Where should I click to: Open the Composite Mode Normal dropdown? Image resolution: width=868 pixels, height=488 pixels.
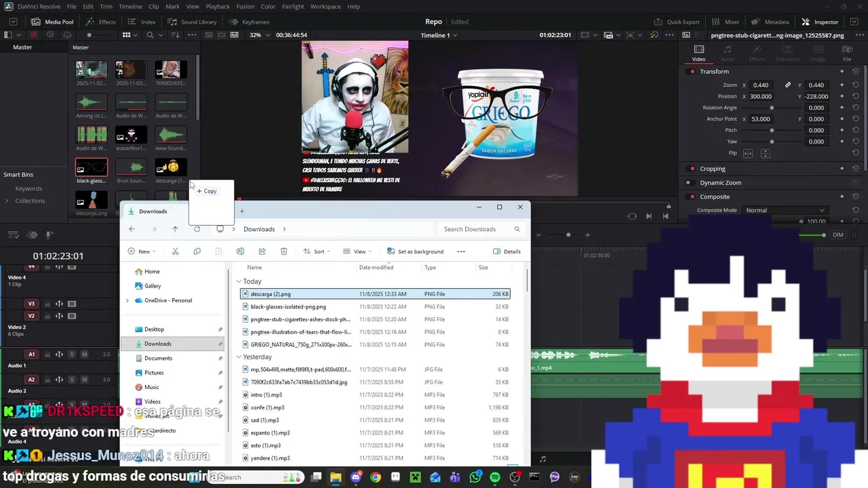click(785, 210)
